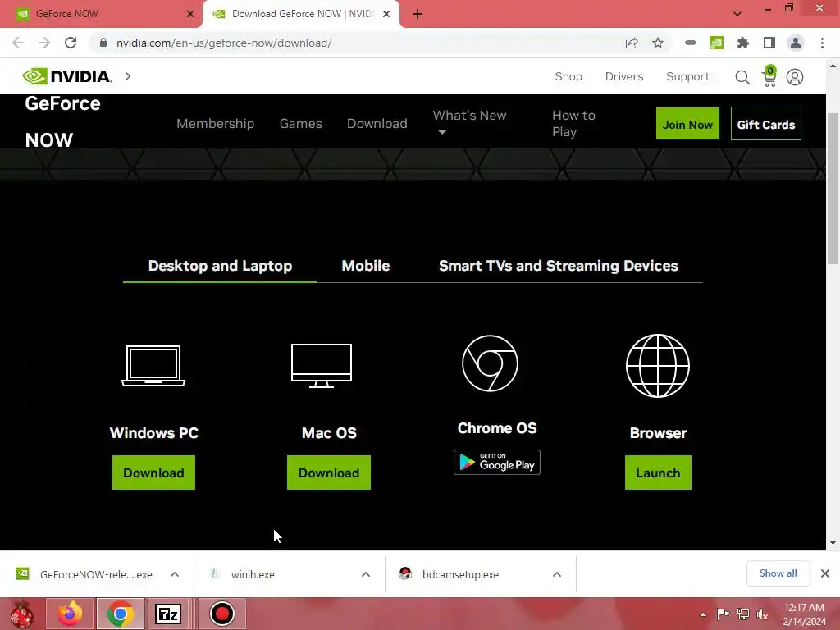Open the NVIDIA account user icon
The image size is (840, 630).
coord(794,77)
